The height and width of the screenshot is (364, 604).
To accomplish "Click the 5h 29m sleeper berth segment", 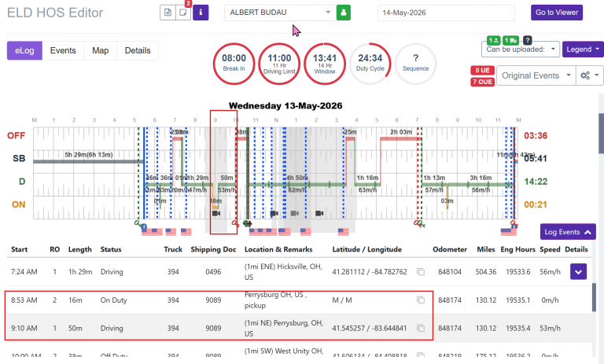I will (x=88, y=161).
